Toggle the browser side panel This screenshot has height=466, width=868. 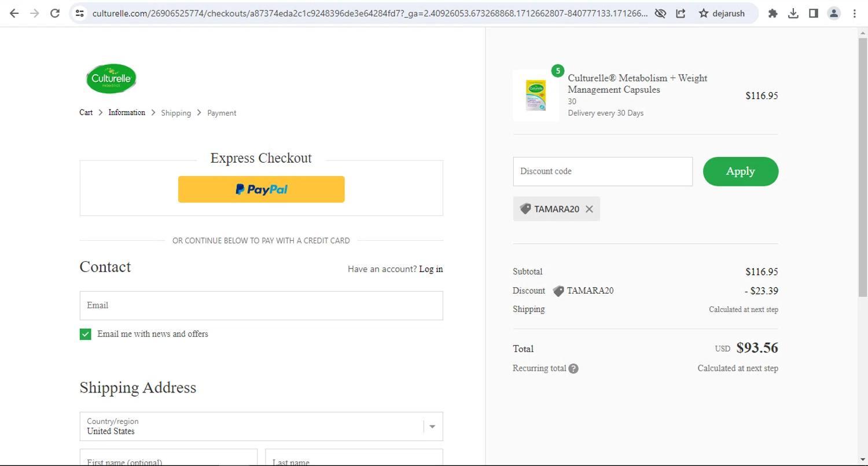click(813, 13)
